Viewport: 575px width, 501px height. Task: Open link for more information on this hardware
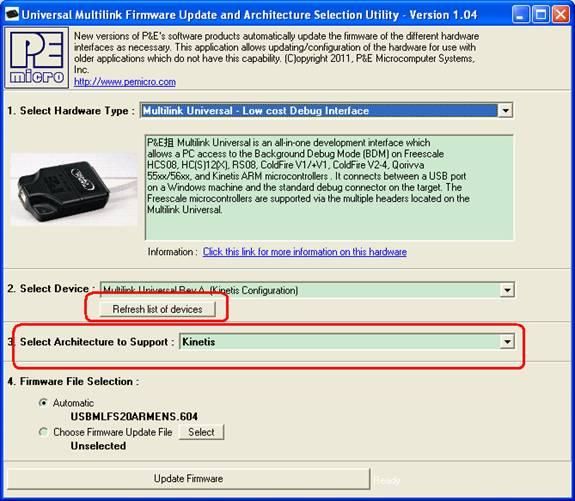click(304, 252)
